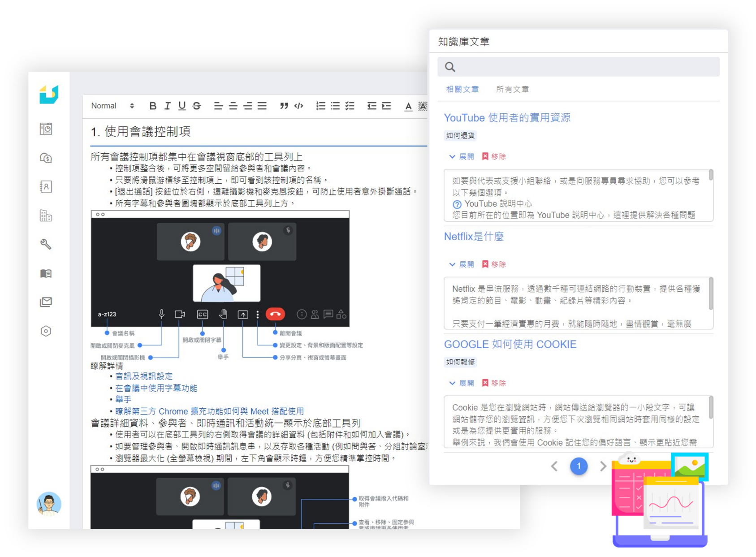Open the dashboard calendar sidebar icon

pyautogui.click(x=46, y=129)
